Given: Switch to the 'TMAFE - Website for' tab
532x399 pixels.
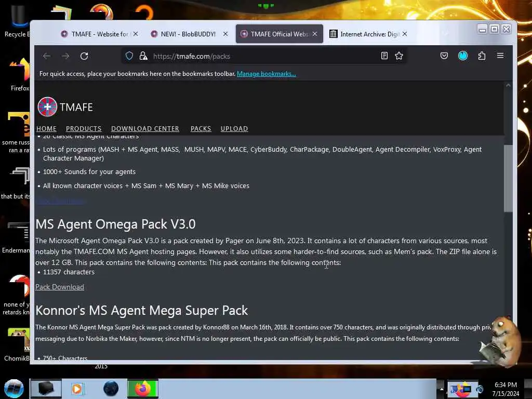Looking at the screenshot, I should point(98,34).
